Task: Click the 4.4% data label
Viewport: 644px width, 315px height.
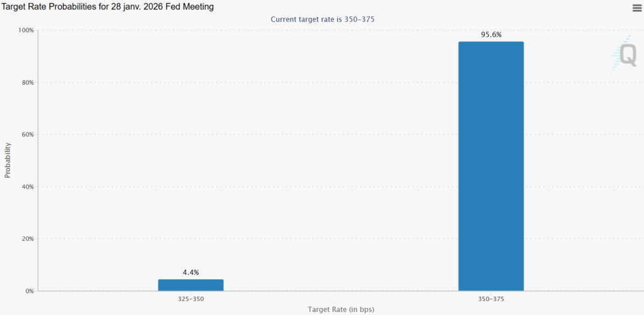Action: coord(191,272)
